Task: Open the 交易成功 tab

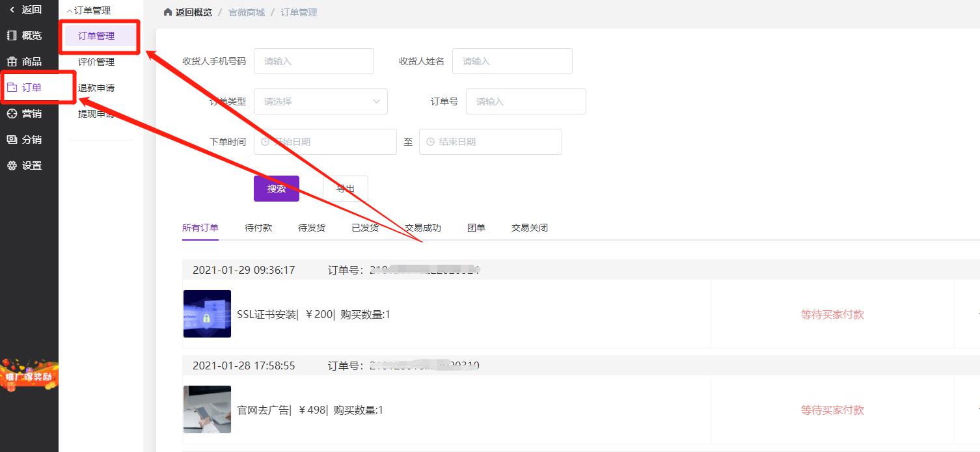Action: click(x=423, y=228)
